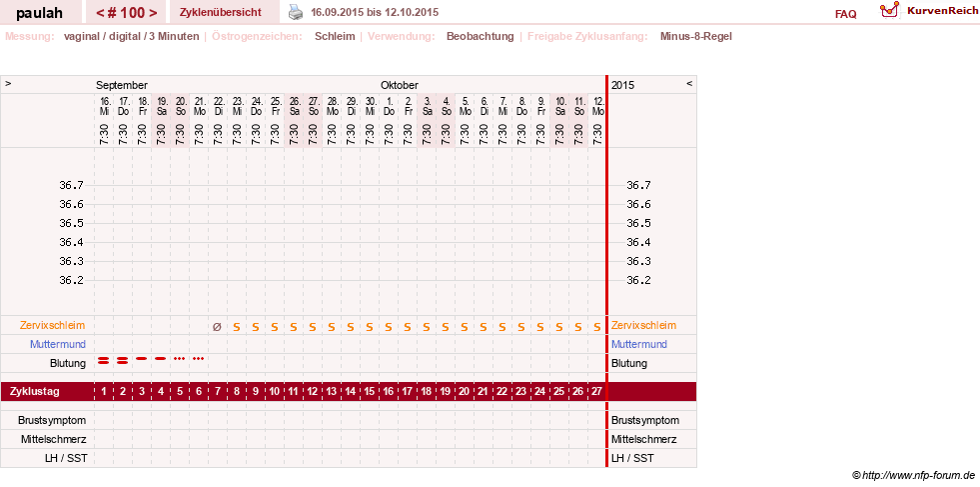Click the top-left chart arrow '>'

8,83
